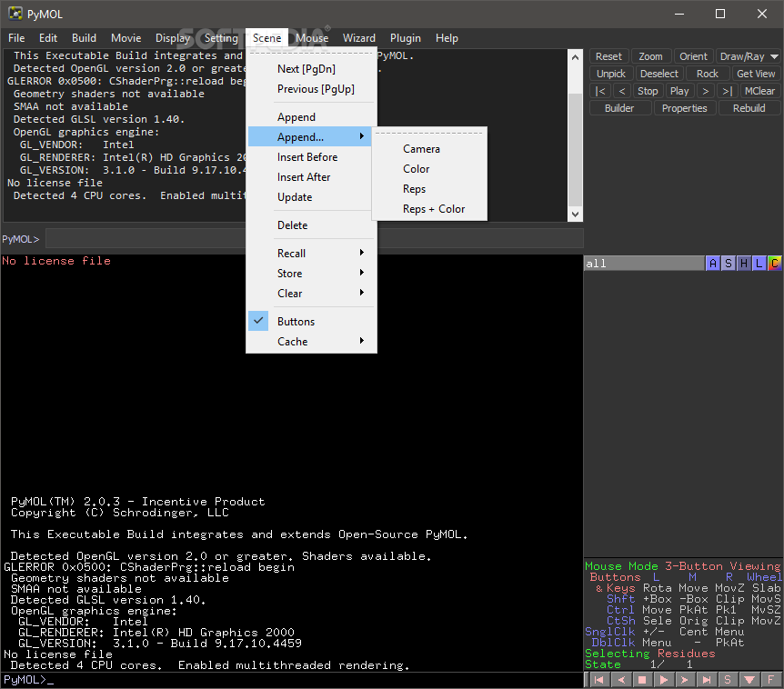The height and width of the screenshot is (689, 784).
Task: Click the >| end button in upper panel
Action: (728, 91)
